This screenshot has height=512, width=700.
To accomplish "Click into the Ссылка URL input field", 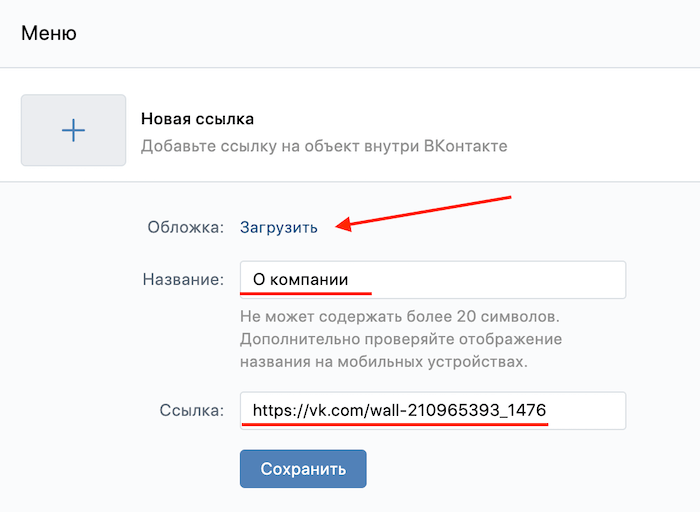I will pos(432,410).
